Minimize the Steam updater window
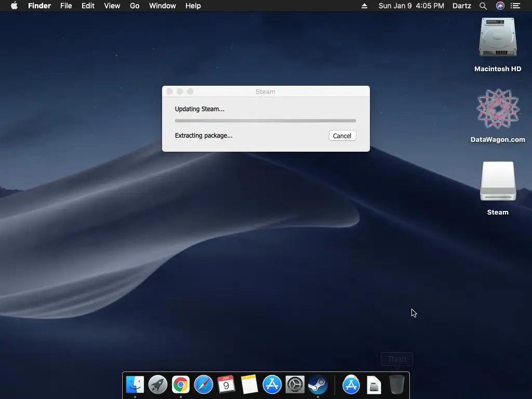The height and width of the screenshot is (399, 532). click(180, 91)
